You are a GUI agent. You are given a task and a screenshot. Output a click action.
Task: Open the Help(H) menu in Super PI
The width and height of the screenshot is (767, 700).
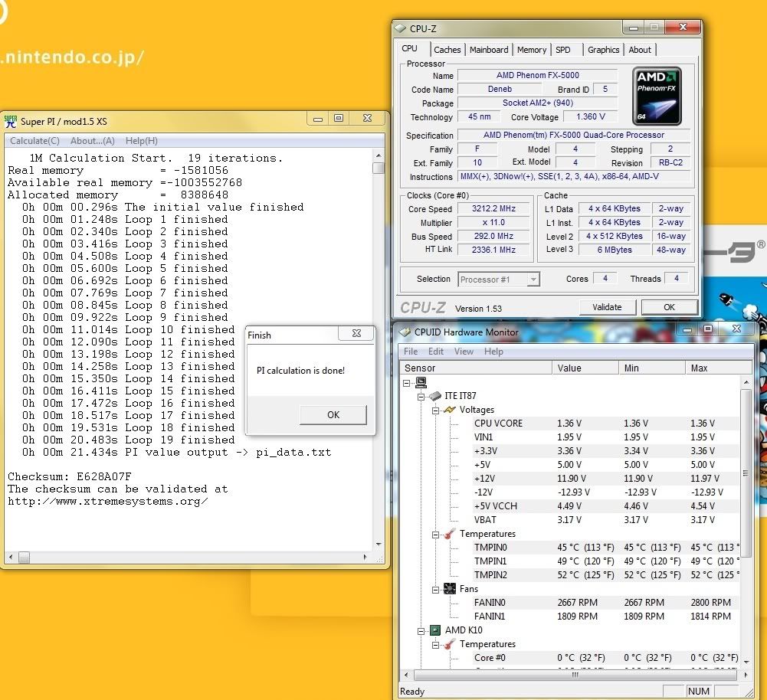141,141
